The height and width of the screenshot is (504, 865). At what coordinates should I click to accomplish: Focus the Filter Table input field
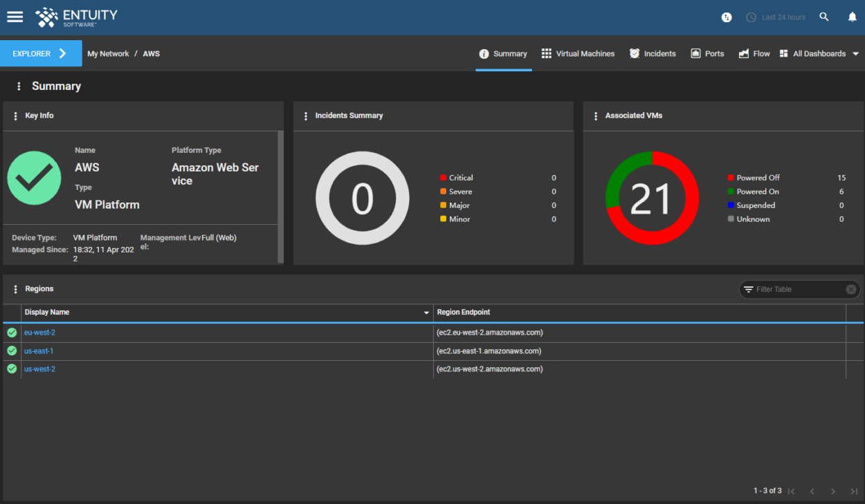pos(799,290)
